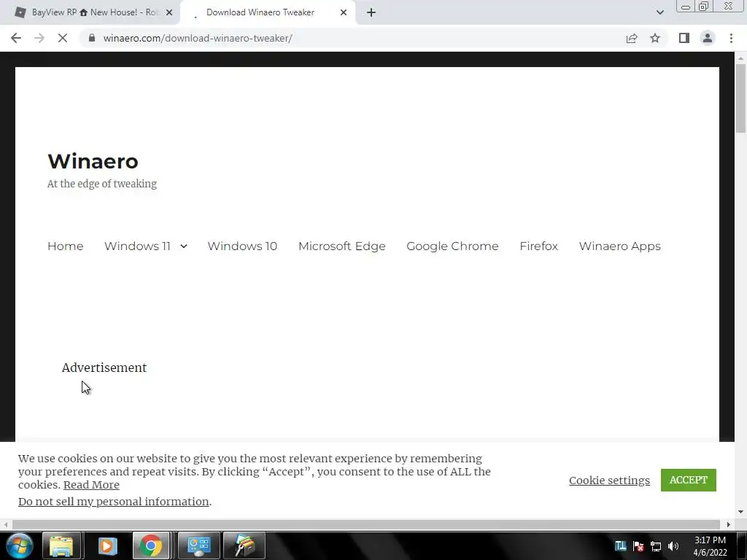Image resolution: width=747 pixels, height=560 pixels.
Task: Click the vertical scrollbar thumb
Action: 740,98
